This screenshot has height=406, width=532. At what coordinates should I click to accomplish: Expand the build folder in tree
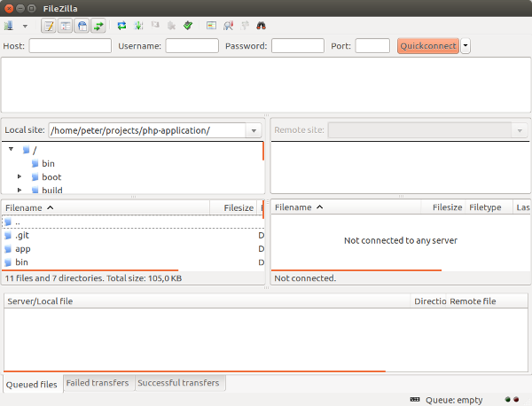(x=20, y=190)
